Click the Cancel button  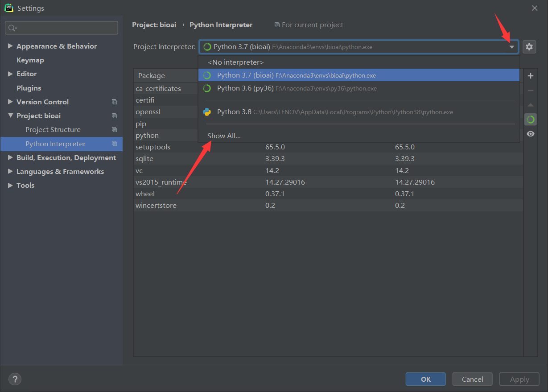pos(473,379)
